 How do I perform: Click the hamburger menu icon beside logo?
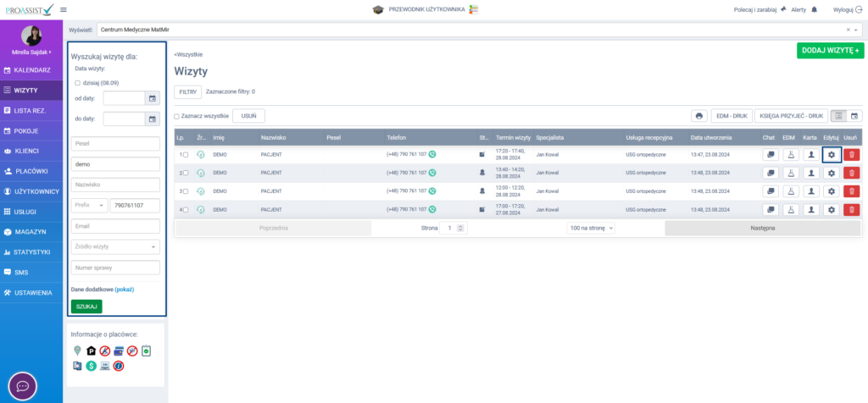point(63,9)
